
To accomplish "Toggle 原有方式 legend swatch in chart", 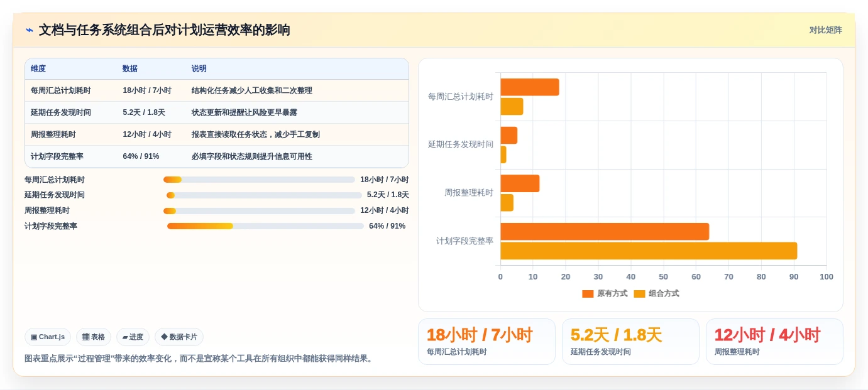I will point(588,294).
